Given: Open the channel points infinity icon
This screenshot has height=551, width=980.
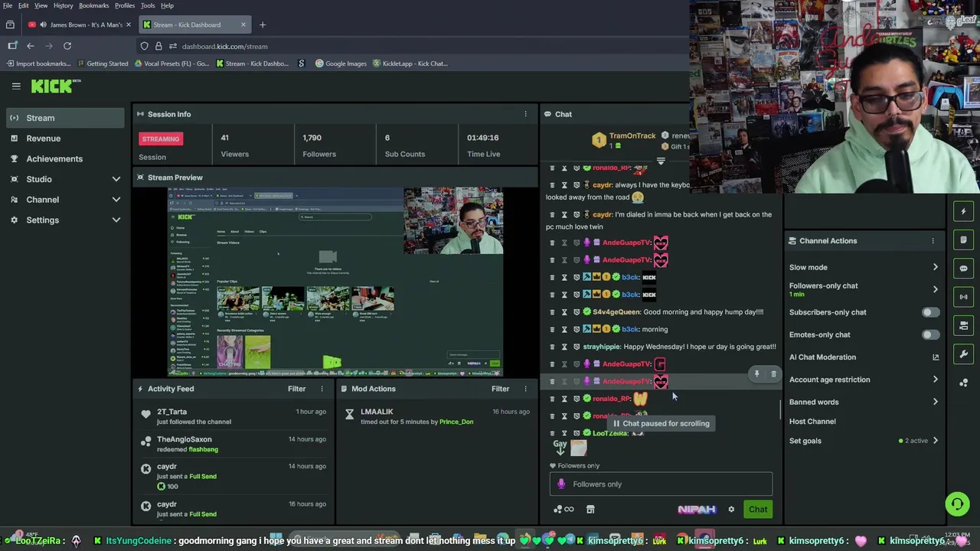Looking at the screenshot, I should click(563, 510).
